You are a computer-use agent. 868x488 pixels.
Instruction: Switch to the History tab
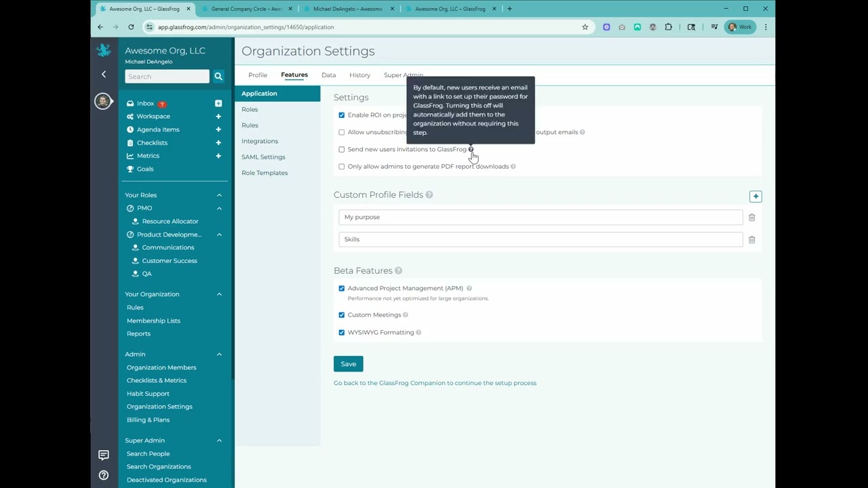360,75
